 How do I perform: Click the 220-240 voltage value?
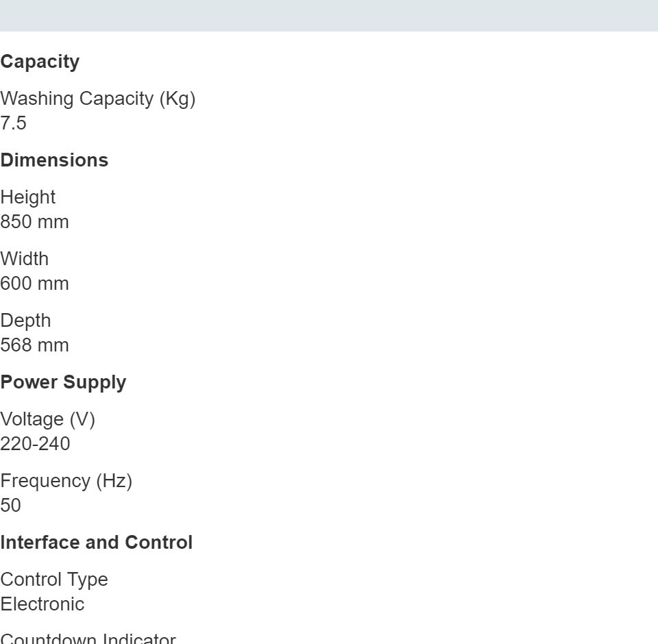coord(35,444)
